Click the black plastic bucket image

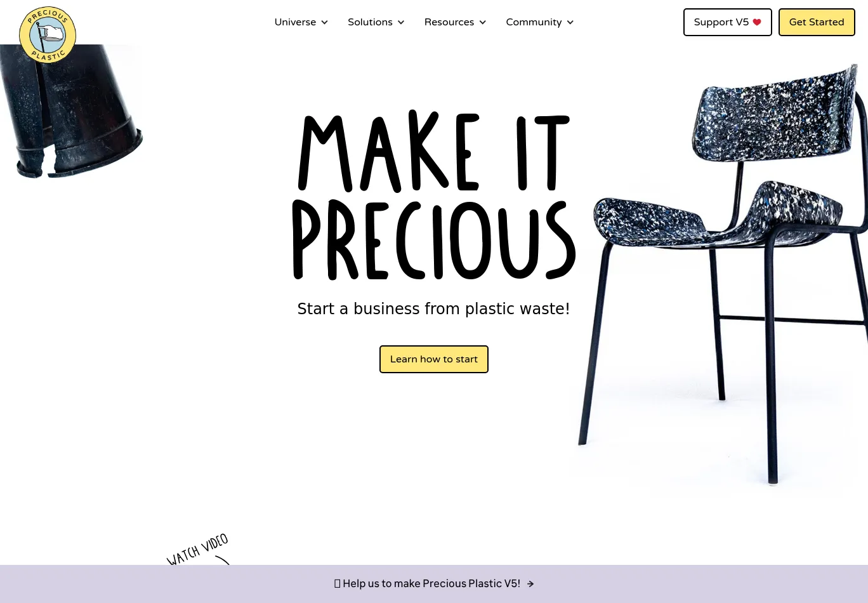point(70,112)
